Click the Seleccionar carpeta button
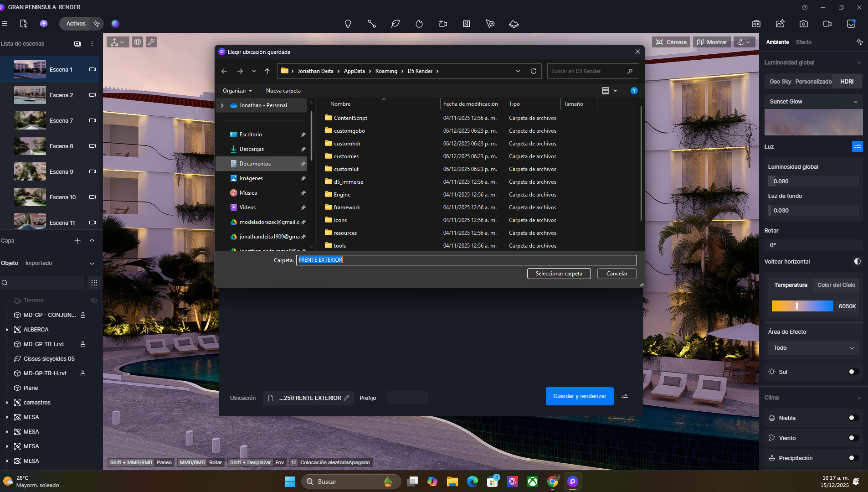Screen dimensions: 868x492 tap(559, 274)
